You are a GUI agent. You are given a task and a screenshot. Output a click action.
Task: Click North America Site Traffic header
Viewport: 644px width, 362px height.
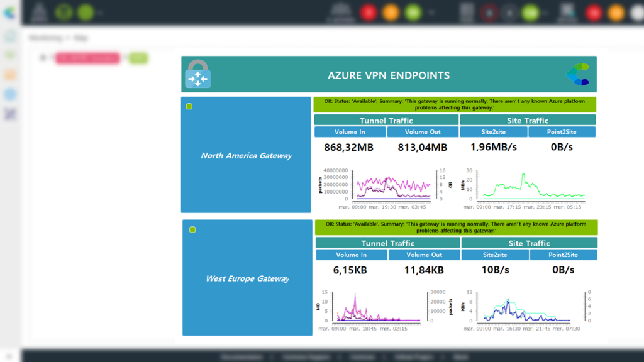tap(528, 120)
